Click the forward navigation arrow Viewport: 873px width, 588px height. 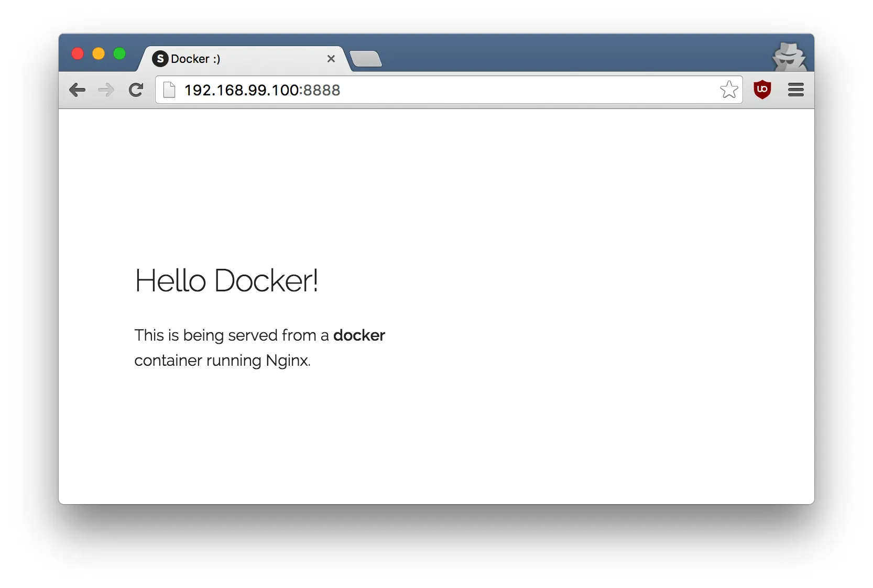pos(106,90)
